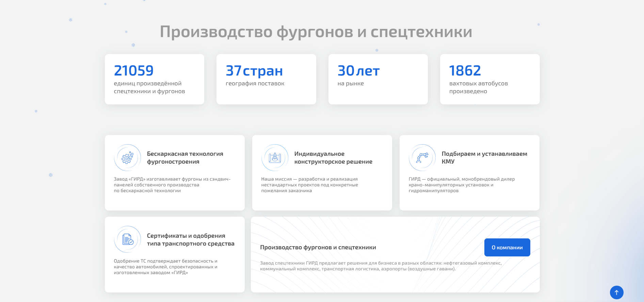Click the 1862 shift buses statistic
Screen dimensions: 644x302
465,71
